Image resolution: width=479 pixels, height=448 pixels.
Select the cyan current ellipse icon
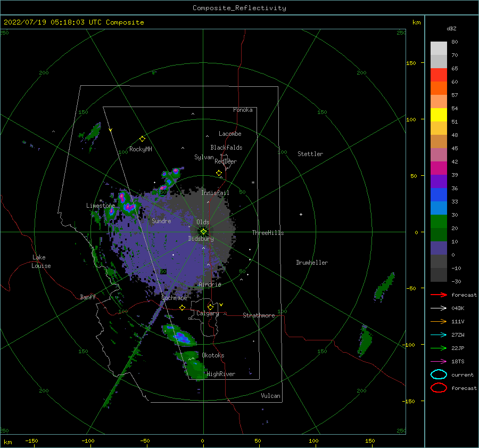439,374
